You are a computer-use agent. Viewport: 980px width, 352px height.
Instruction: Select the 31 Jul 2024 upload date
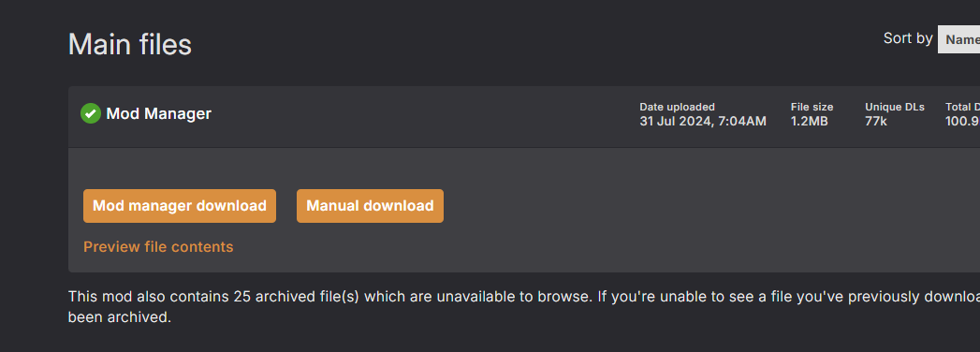(x=703, y=122)
